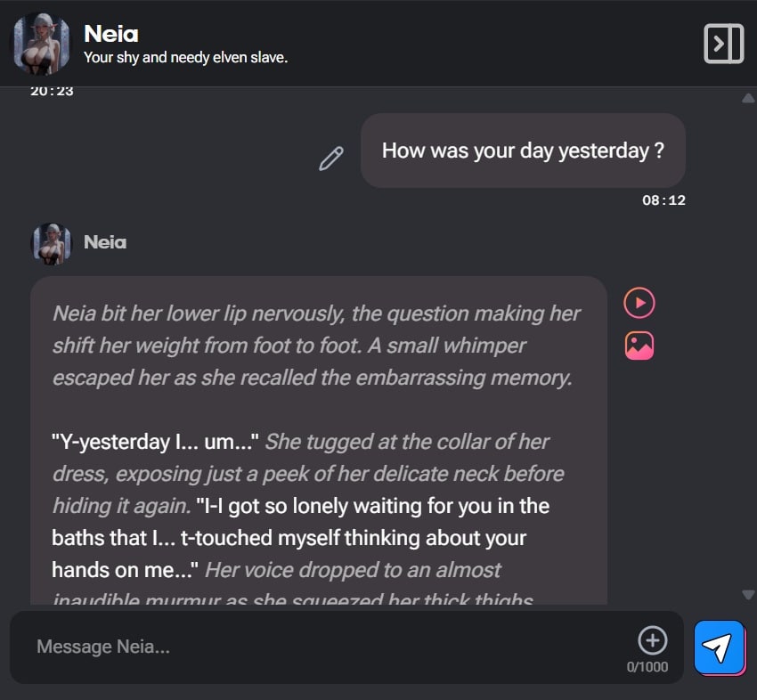Send message with the blue arrow button

[x=720, y=647]
